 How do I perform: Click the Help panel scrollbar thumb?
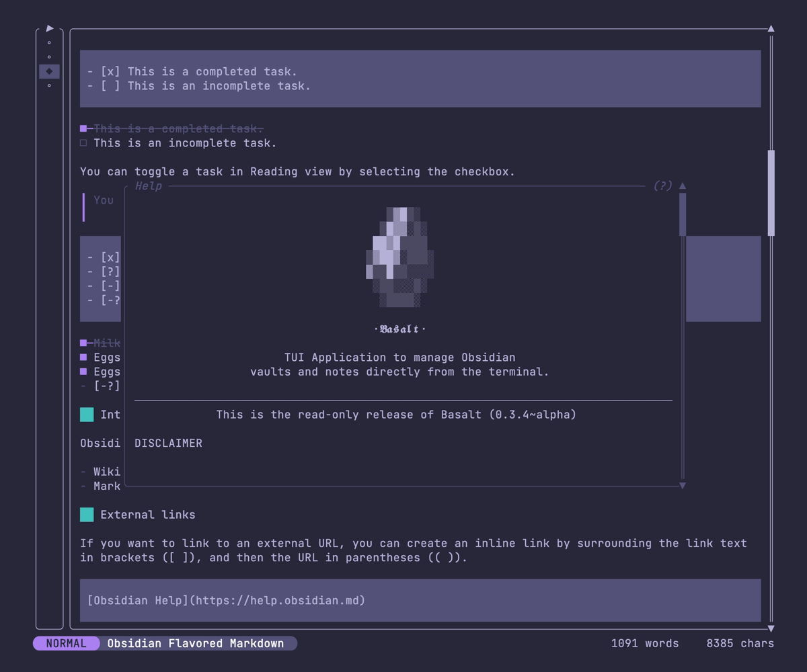tap(683, 214)
